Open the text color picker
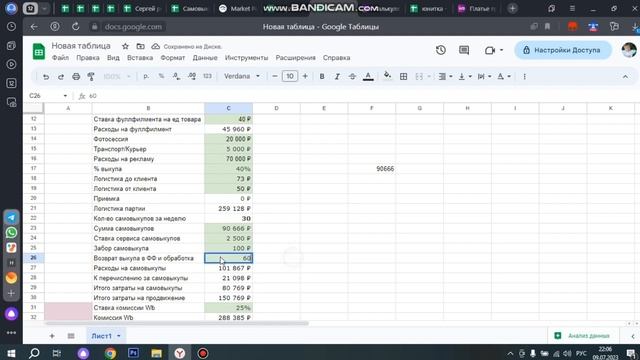The width and height of the screenshot is (640, 360). (x=368, y=76)
